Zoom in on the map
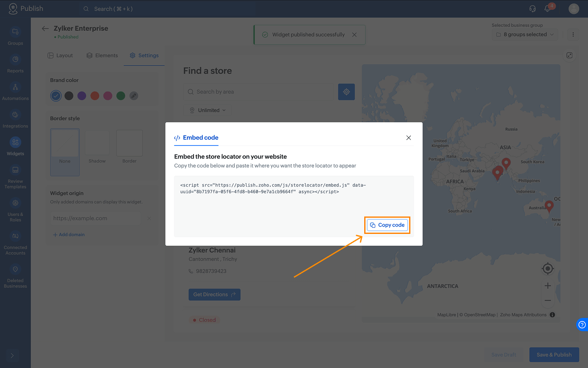588x368 pixels. 548,286
